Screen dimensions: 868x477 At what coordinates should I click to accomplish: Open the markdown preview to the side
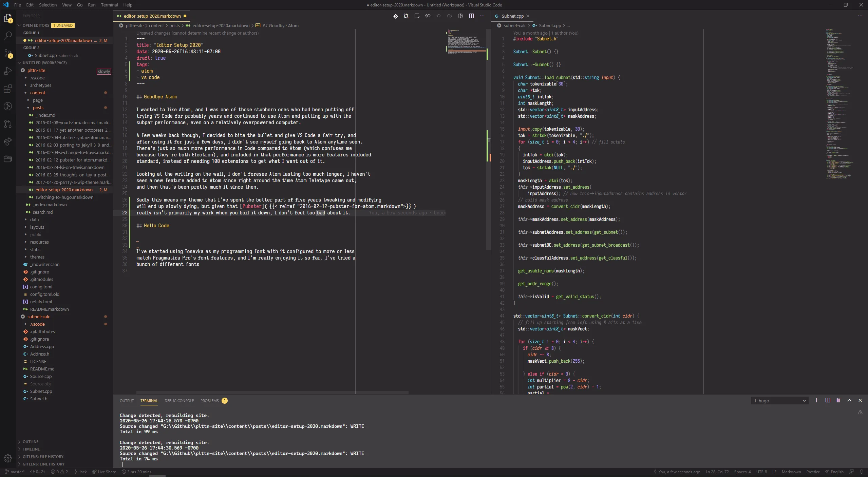[417, 16]
